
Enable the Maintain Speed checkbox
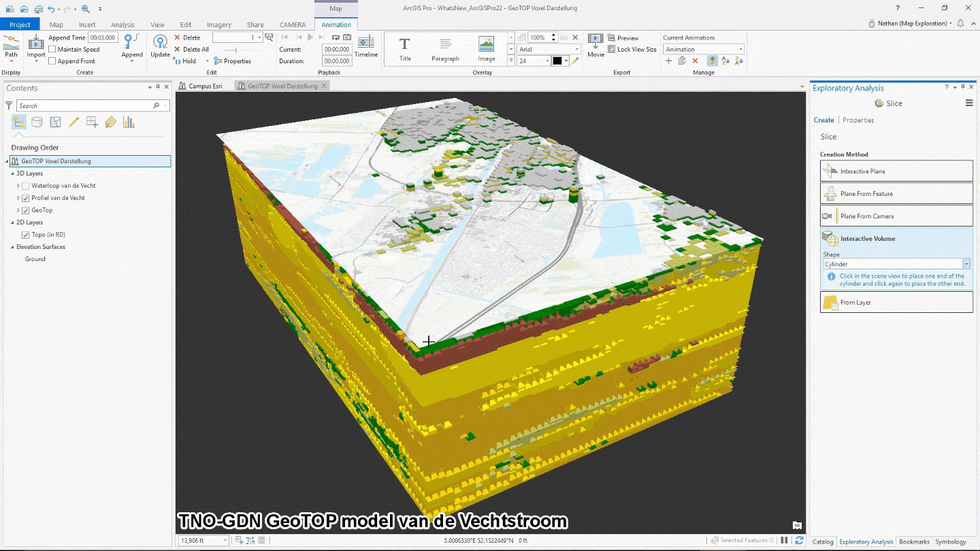(52, 50)
